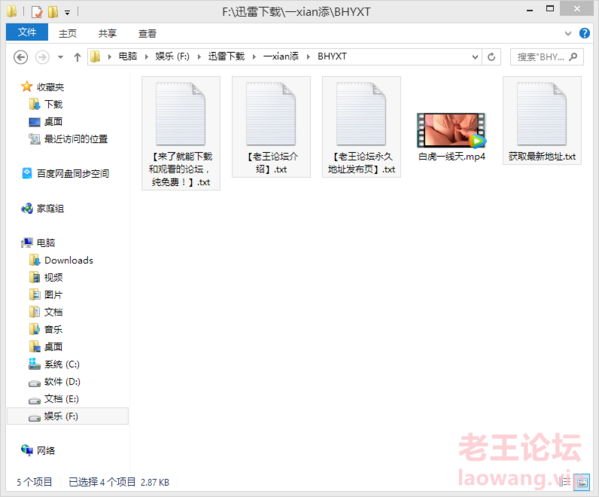Switch to the 查看 ribbon tab
The image size is (599, 497).
[147, 34]
